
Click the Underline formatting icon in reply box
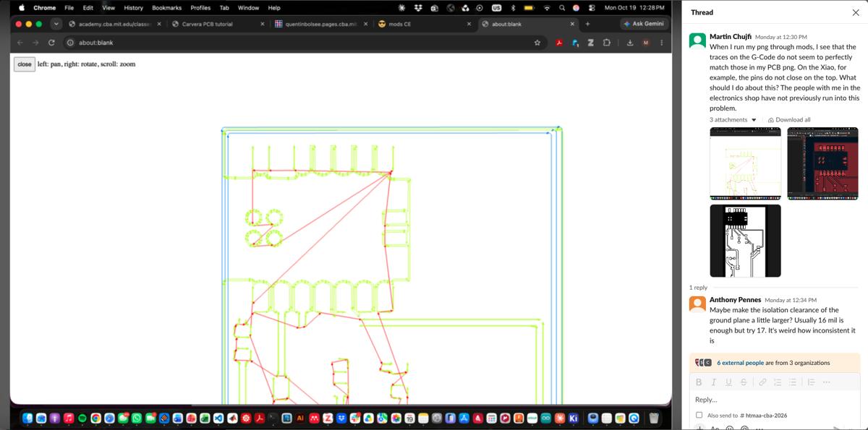coord(728,382)
